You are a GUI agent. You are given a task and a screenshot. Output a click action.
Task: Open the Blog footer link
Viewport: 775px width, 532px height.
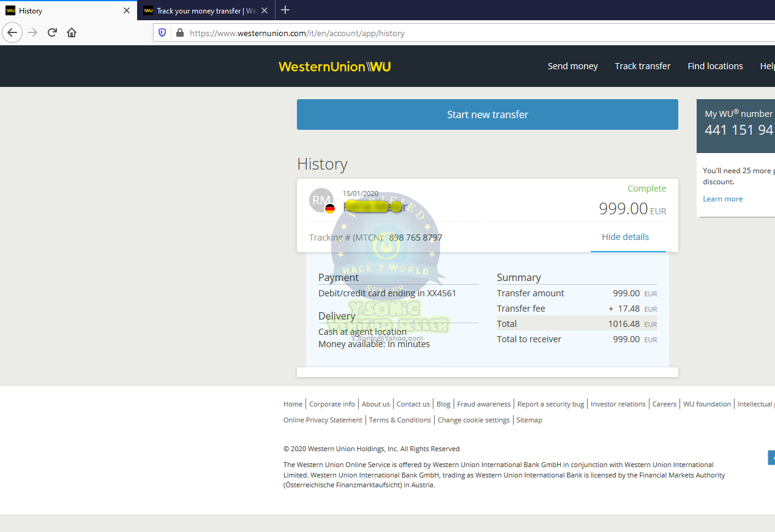443,404
